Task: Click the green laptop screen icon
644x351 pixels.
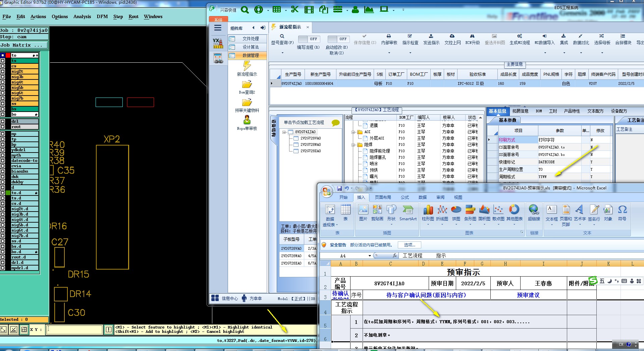Action: (x=384, y=9)
